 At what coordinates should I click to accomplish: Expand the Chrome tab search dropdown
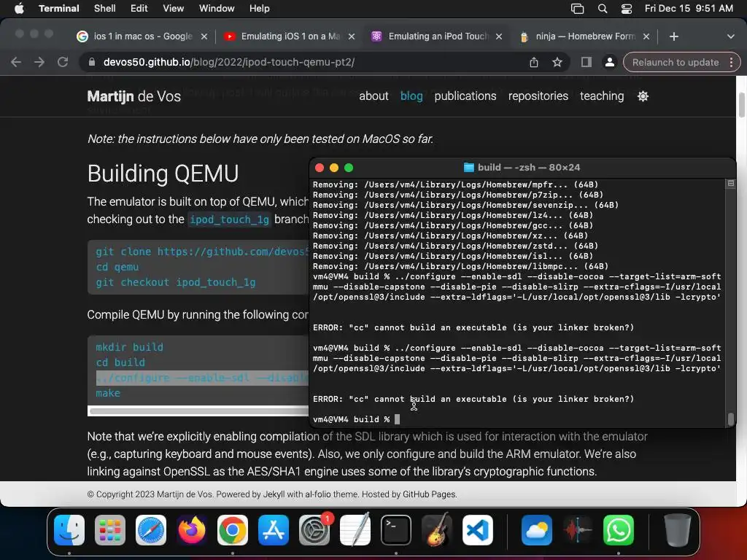point(730,36)
